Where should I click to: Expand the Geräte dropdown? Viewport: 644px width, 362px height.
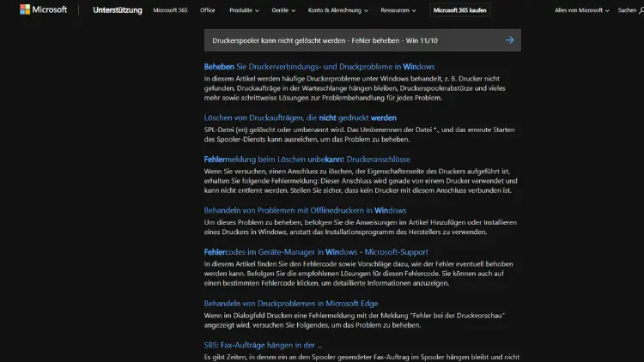pos(283,10)
